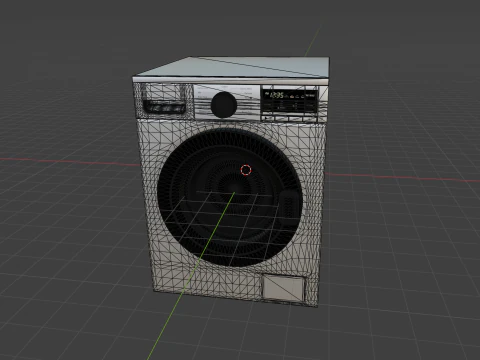The width and height of the screenshot is (480, 360).
Task: Click the filter access panel at the washer's bottom
Action: click(x=283, y=287)
